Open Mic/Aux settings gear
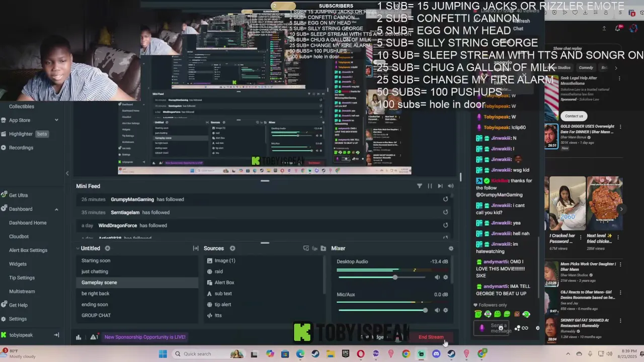The height and width of the screenshot is (362, 644). click(445, 310)
